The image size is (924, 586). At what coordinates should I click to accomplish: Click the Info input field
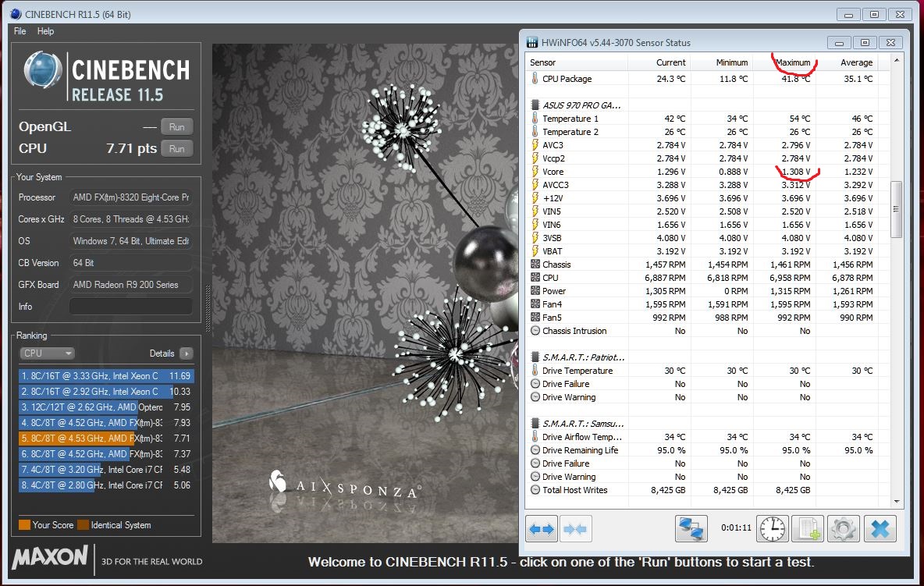pyautogui.click(x=131, y=306)
